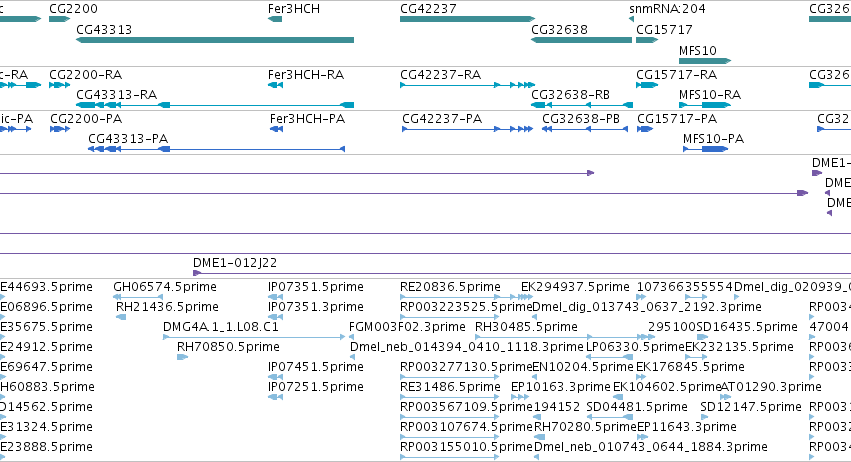Viewport: 851px width, 462px height.
Task: Click the CG32638-RB transcript label
Action: 570,94
